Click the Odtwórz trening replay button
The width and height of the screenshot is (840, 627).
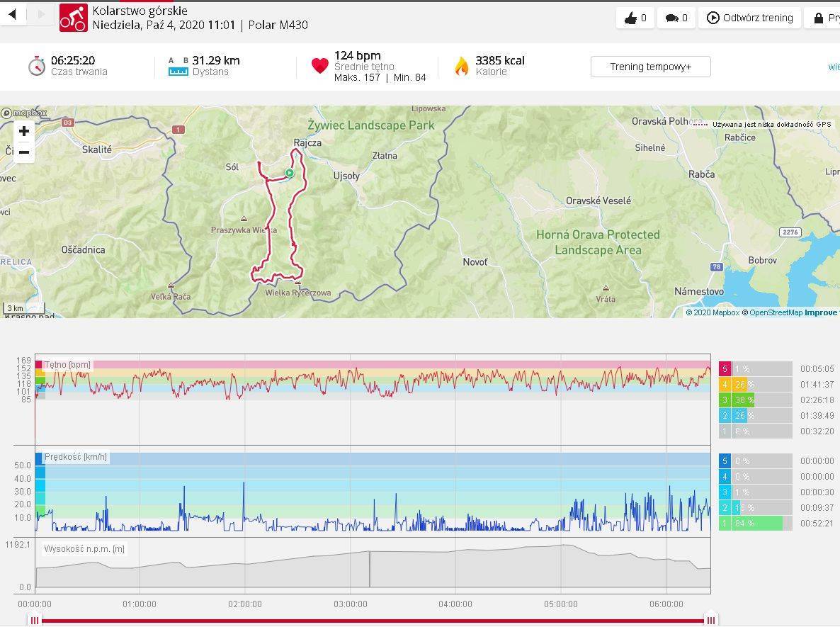(749, 18)
